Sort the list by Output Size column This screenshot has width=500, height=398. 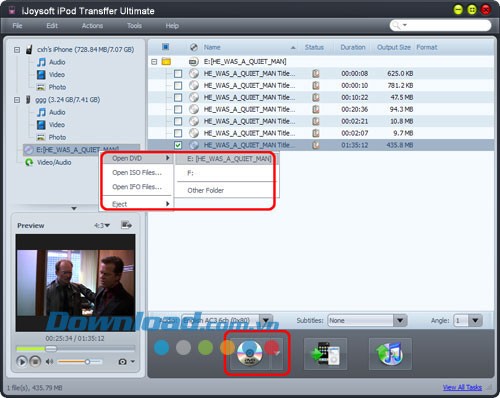coord(394,47)
